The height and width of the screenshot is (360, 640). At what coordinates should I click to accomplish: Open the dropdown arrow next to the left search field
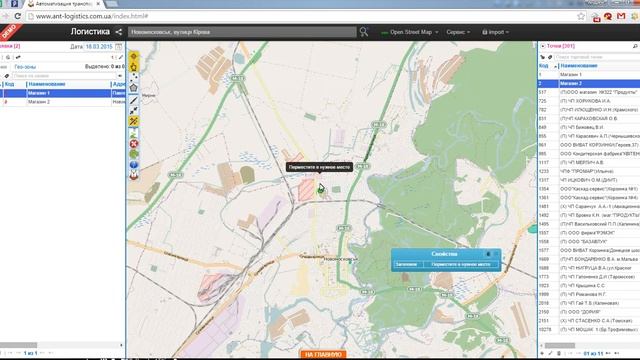pos(120,76)
